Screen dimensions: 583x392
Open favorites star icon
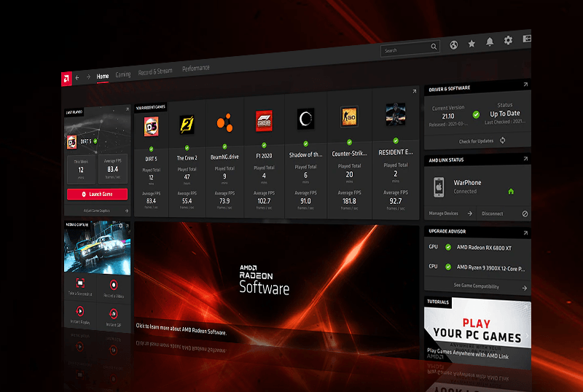[x=472, y=44]
